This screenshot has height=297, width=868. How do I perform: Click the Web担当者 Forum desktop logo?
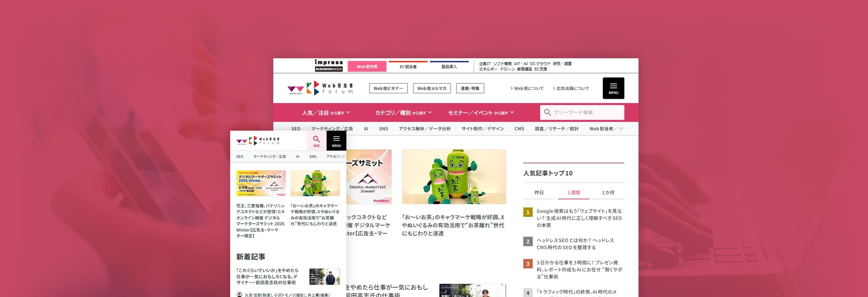pos(320,88)
